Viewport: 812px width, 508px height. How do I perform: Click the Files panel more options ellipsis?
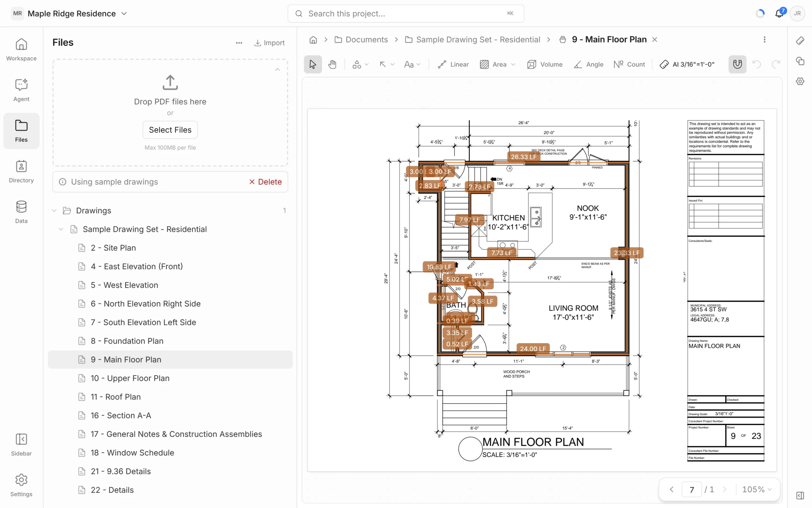[239, 43]
